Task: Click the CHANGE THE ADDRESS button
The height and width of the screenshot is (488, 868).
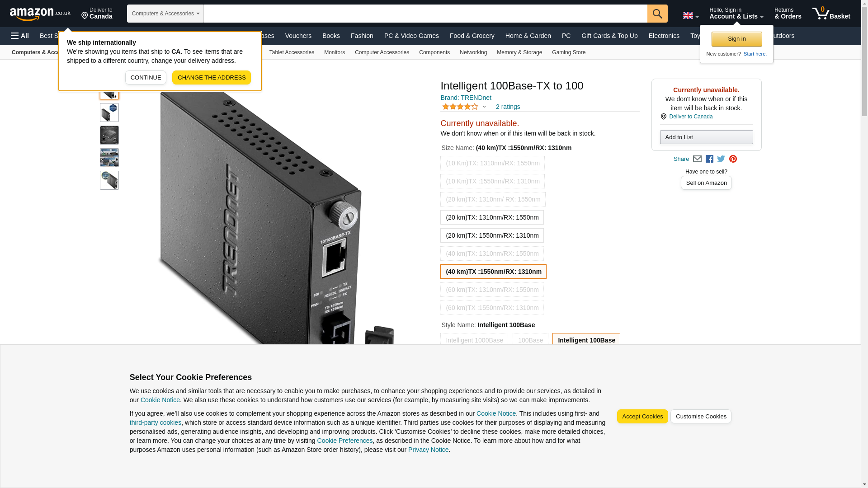Action: [x=212, y=77]
